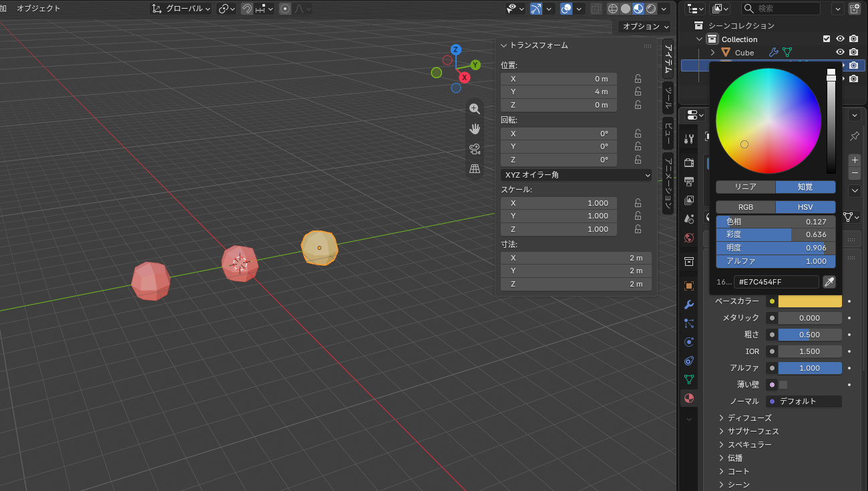Toggle Collection exclude checkbox in the outliner
Image resolution: width=868 pixels, height=491 pixels.
(827, 39)
